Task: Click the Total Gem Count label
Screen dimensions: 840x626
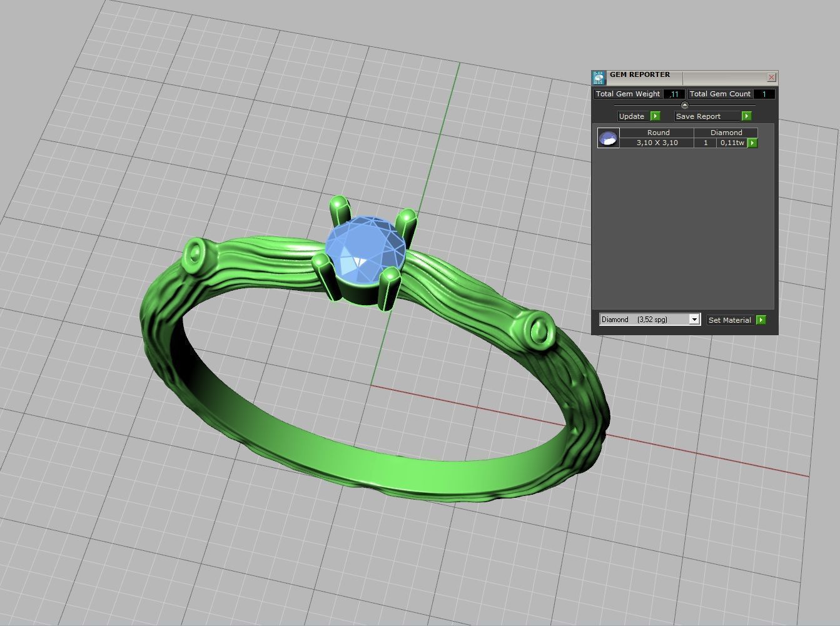Action: (720, 94)
